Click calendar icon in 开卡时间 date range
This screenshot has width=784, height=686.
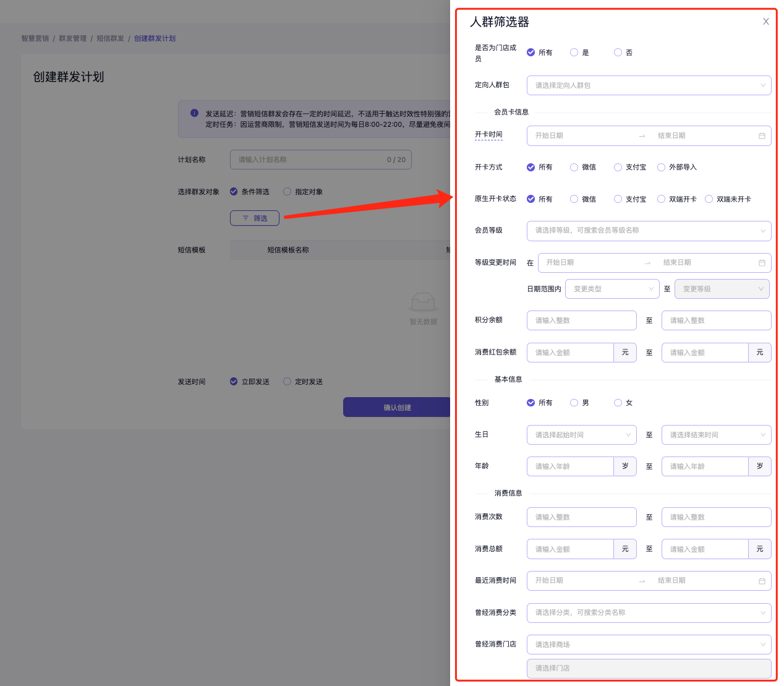click(x=762, y=136)
